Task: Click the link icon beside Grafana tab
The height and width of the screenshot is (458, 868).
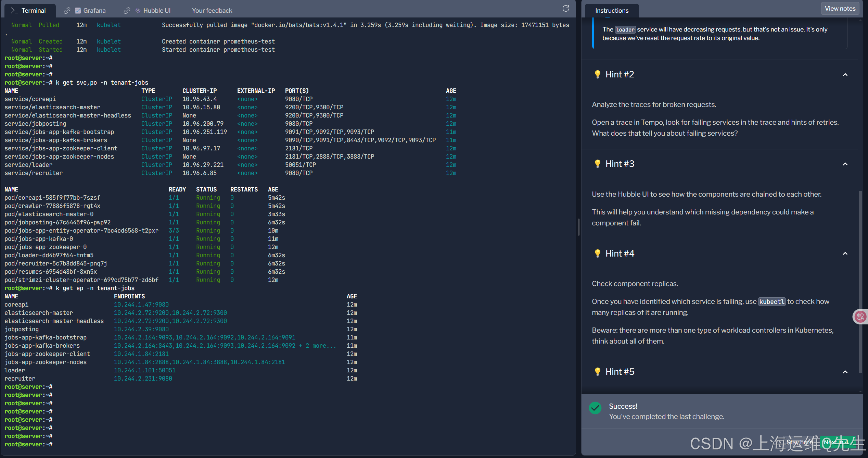Action: pos(67,11)
